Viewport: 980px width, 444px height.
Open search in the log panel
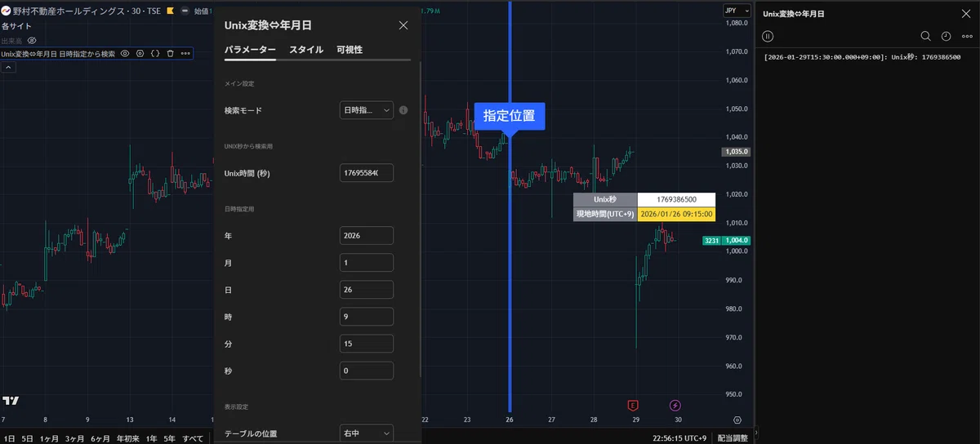point(925,36)
